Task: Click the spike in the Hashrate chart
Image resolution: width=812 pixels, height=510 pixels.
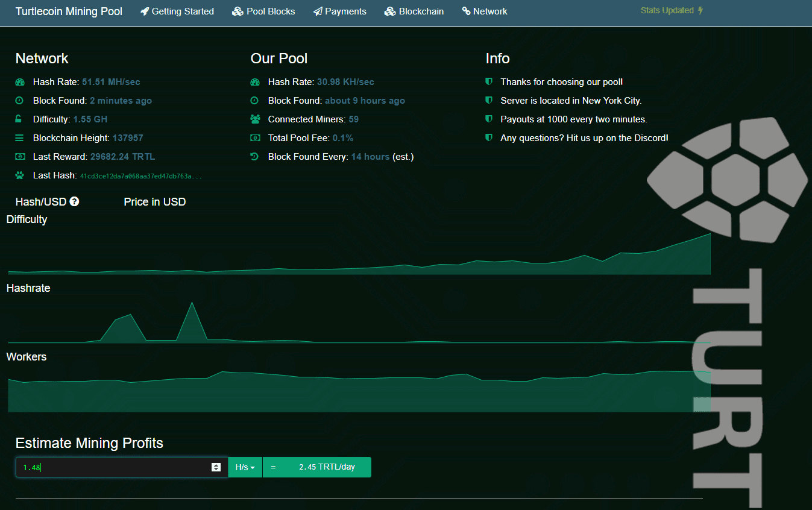Action: (x=192, y=320)
